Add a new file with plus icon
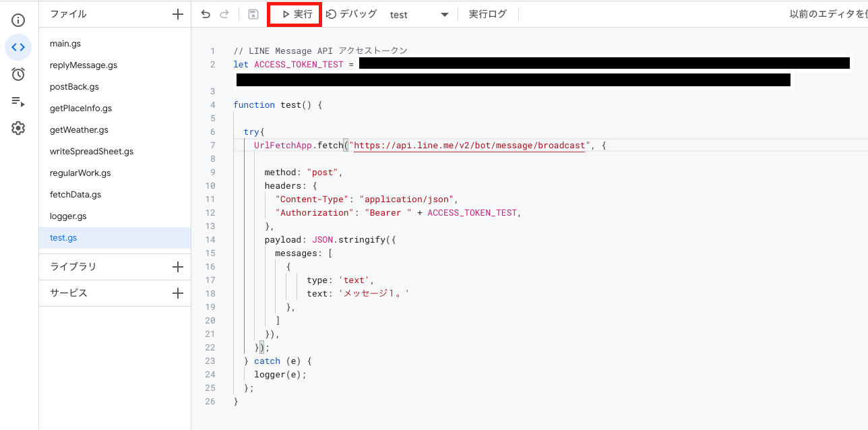The image size is (868, 430). (178, 14)
